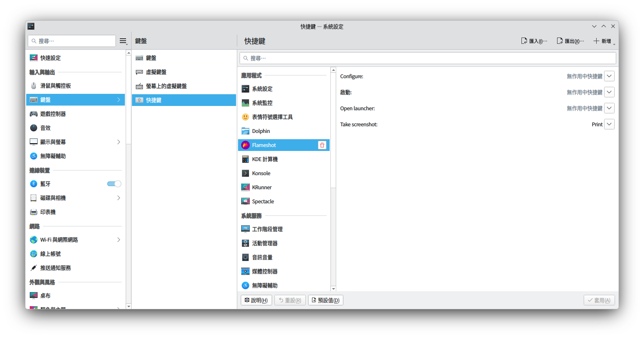This screenshot has height=339, width=644.
Task: Open 線上帳號 in the sidebar
Action: [x=76, y=254]
